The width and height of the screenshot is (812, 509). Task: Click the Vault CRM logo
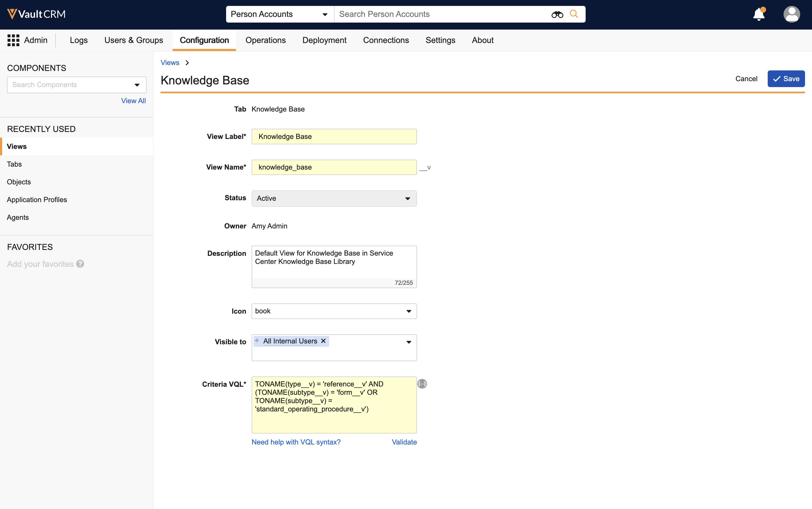point(36,14)
